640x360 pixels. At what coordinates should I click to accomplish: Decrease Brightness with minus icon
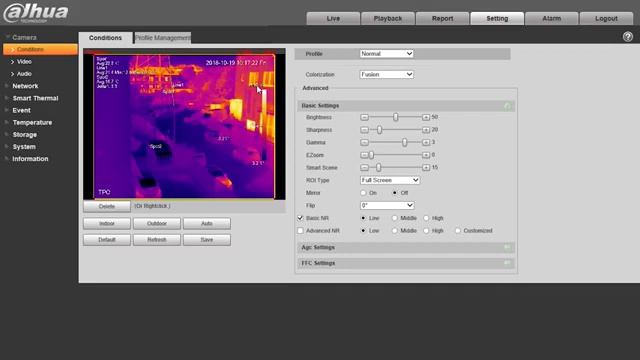click(364, 118)
